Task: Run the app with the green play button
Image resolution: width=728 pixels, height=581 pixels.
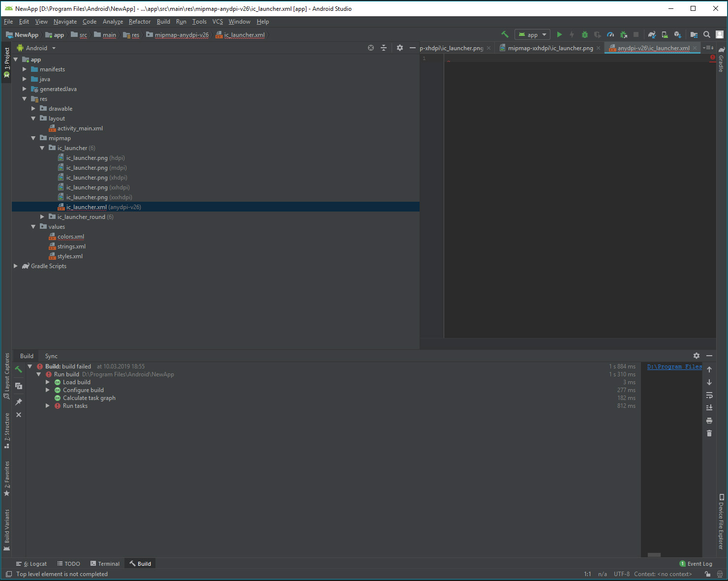Action: point(559,34)
